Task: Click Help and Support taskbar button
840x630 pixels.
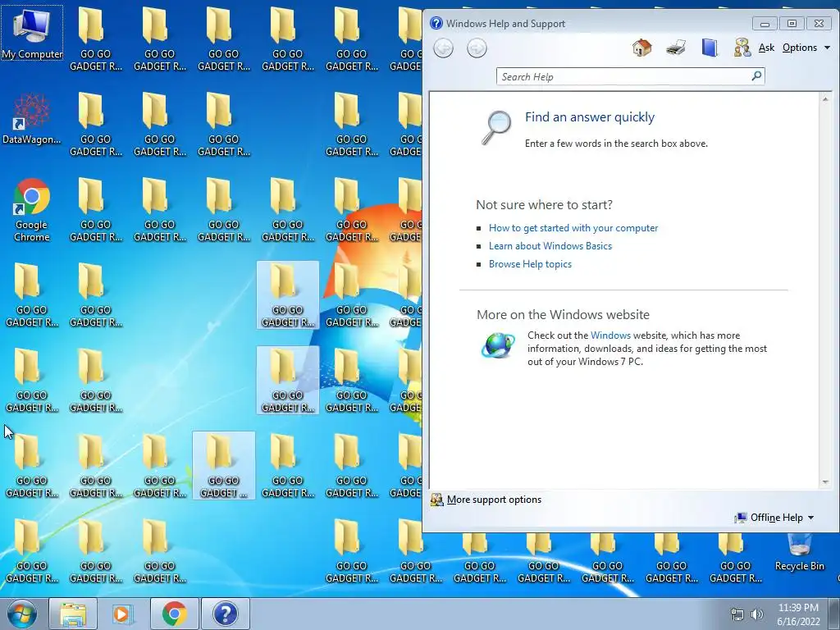Action: pos(225,614)
